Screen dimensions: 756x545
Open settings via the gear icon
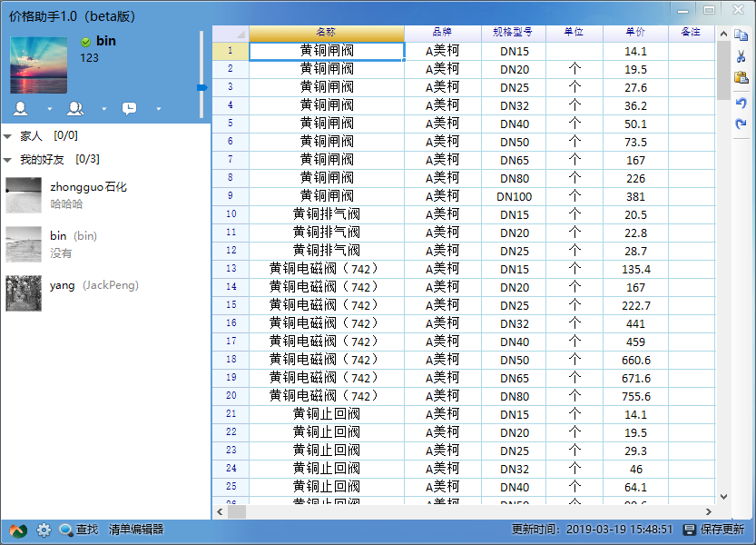[x=44, y=530]
